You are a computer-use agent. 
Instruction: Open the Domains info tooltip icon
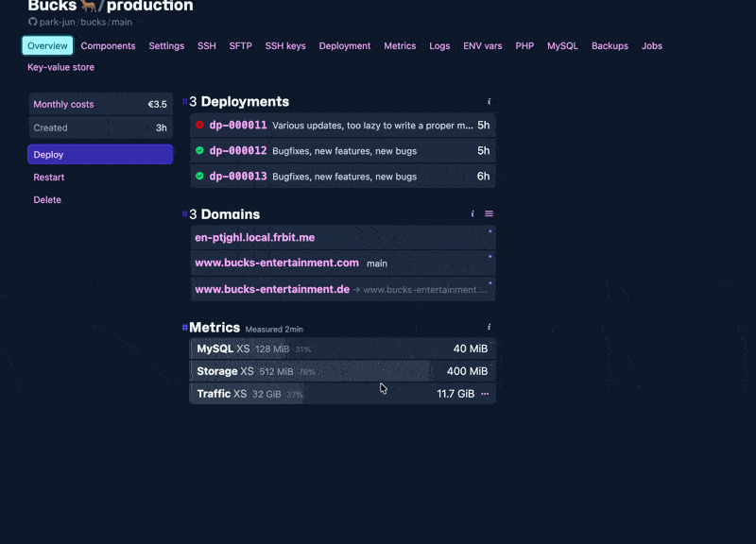tap(472, 214)
